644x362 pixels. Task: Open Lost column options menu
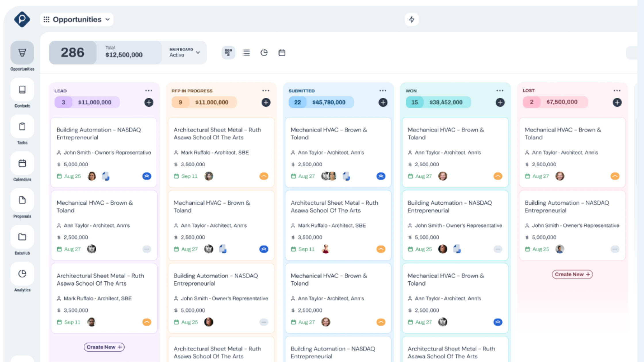point(617,90)
